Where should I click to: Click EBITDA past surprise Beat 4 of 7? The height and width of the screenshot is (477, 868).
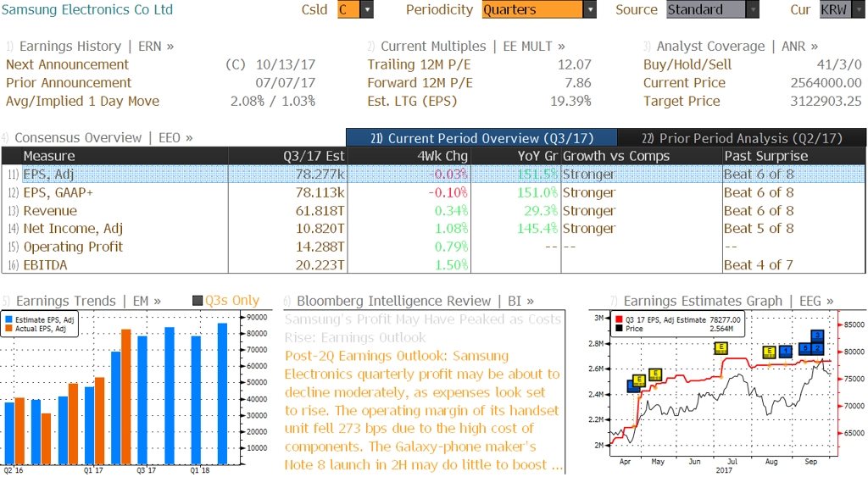(x=759, y=265)
